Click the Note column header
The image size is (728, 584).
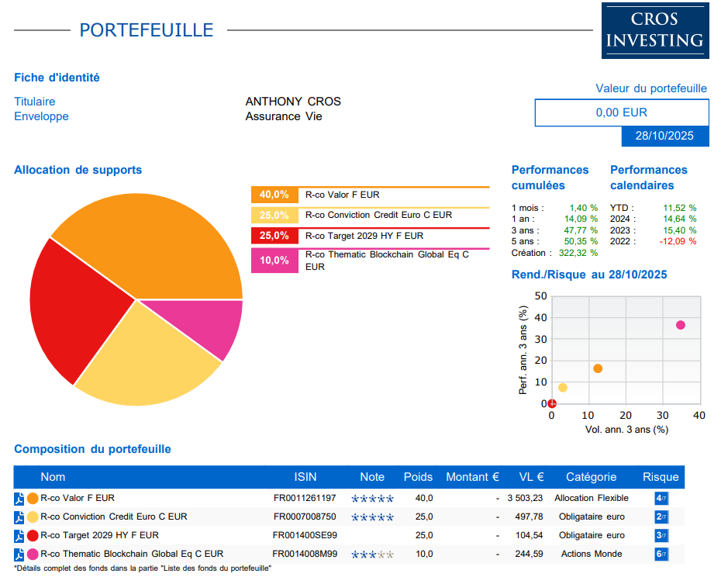click(x=372, y=477)
